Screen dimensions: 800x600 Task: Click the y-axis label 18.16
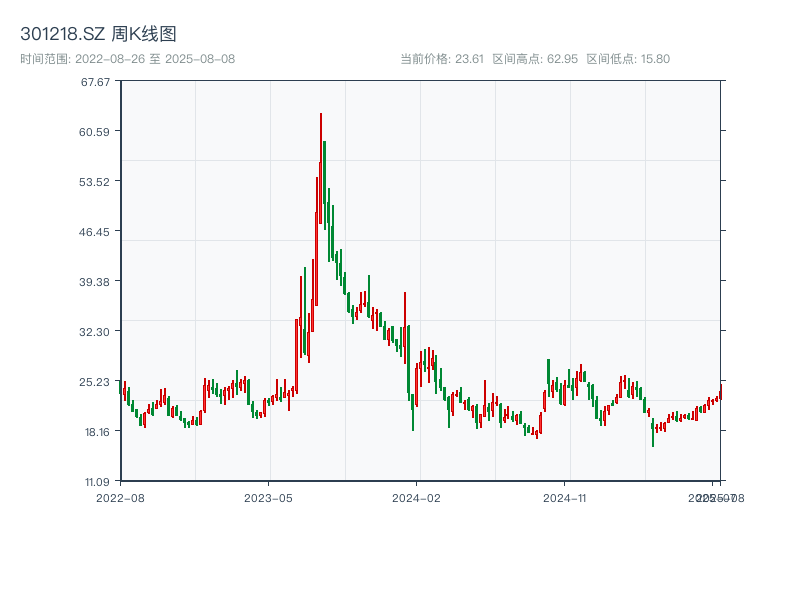97,432
